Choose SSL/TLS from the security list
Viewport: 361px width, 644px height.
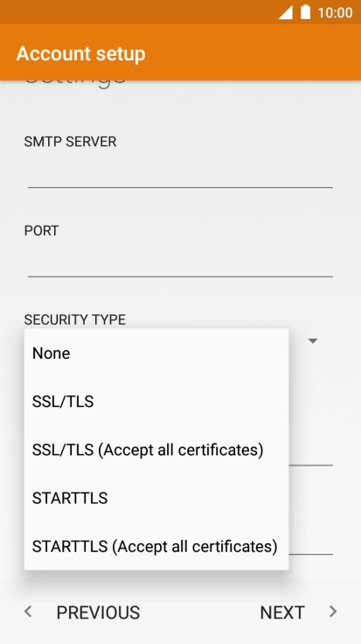pos(156,402)
